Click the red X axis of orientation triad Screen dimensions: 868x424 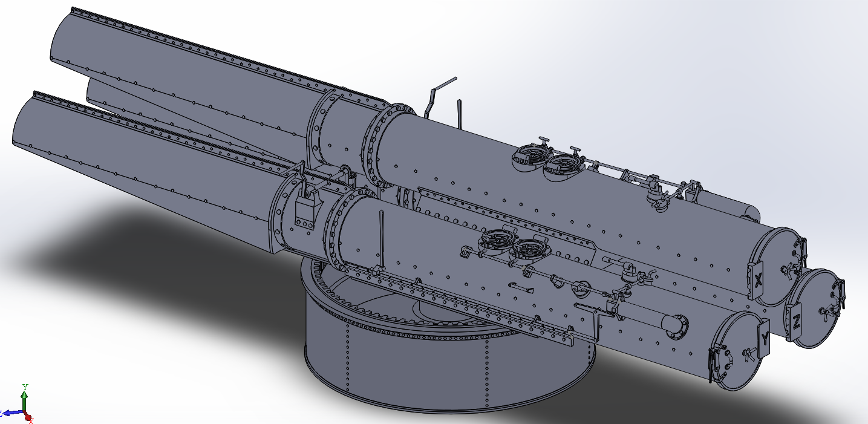29,418
